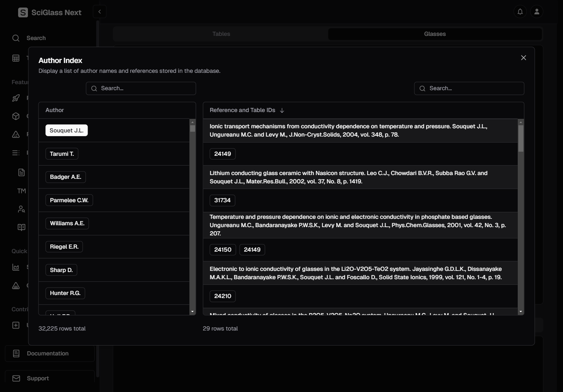Switch to the Glasses tab
This screenshot has height=392, width=563.
(435, 34)
